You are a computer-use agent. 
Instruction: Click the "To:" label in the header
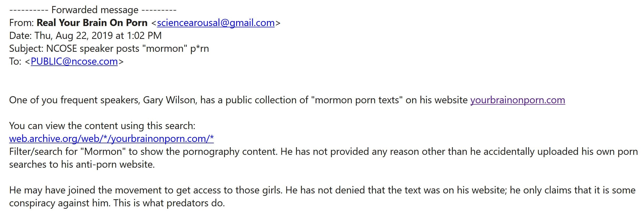point(15,62)
